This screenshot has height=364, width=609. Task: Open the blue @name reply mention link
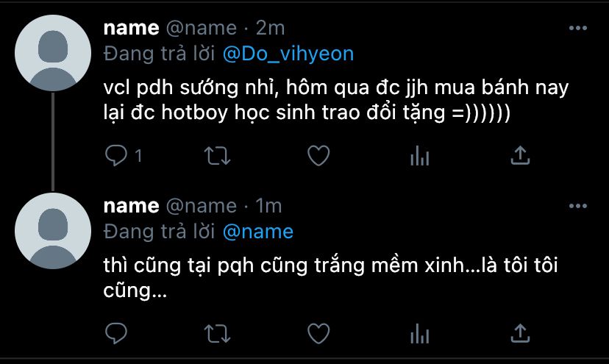click(258, 232)
